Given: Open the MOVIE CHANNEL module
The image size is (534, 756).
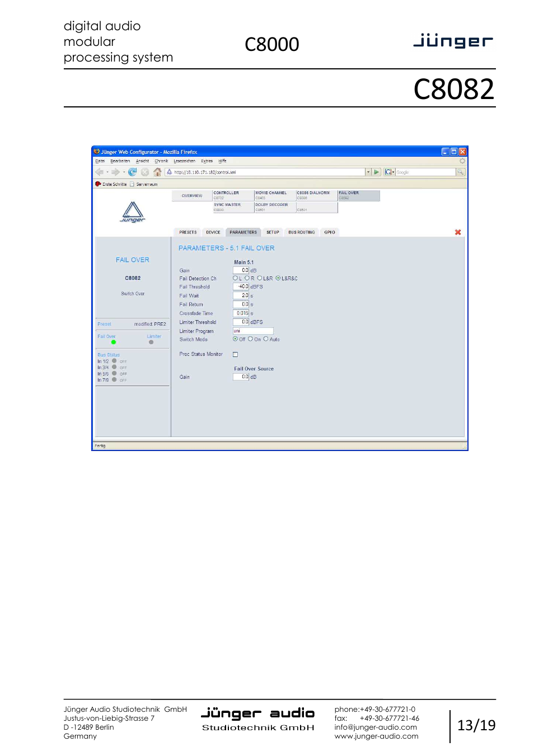Looking at the screenshot, I should (275, 195).
